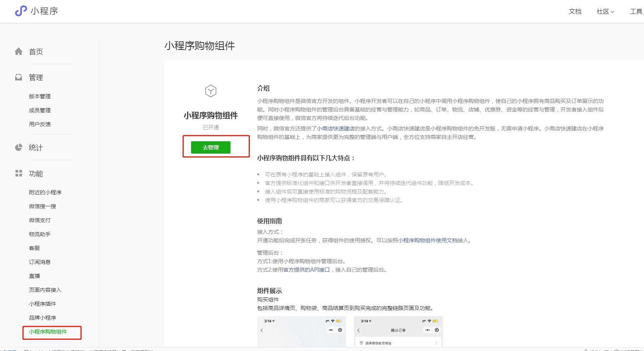
Task: Click the page title 小程序购物组件
Action: pyautogui.click(x=200, y=46)
